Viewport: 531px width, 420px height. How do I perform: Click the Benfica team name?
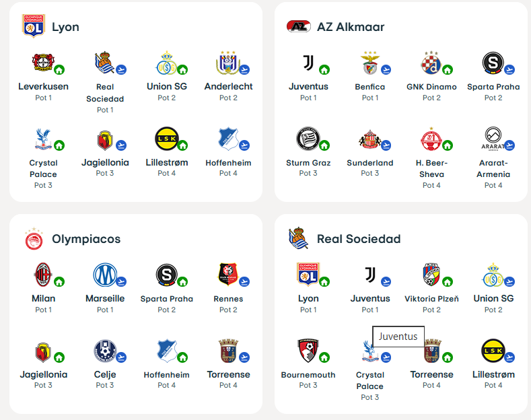(x=369, y=87)
